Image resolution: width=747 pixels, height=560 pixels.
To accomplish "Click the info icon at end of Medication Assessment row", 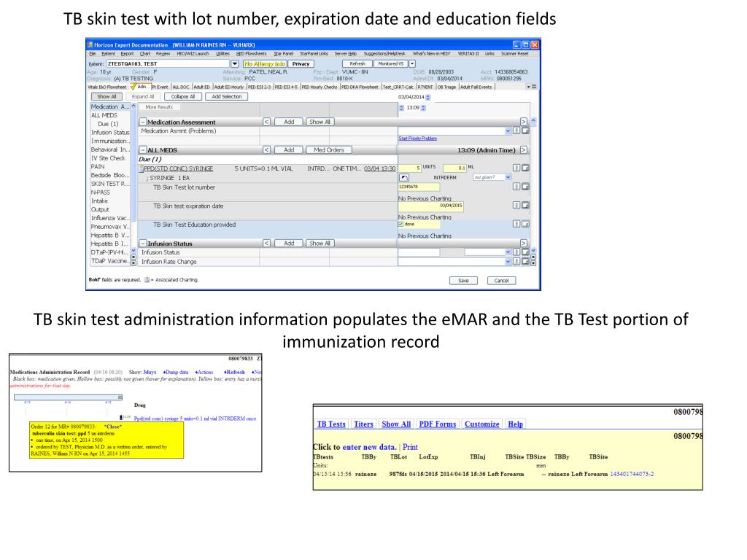I will (518, 130).
